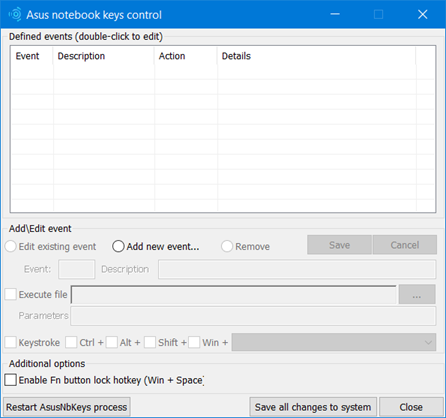Image resolution: width=446 pixels, height=418 pixels.
Task: Focus the Event input field
Action: (x=77, y=269)
